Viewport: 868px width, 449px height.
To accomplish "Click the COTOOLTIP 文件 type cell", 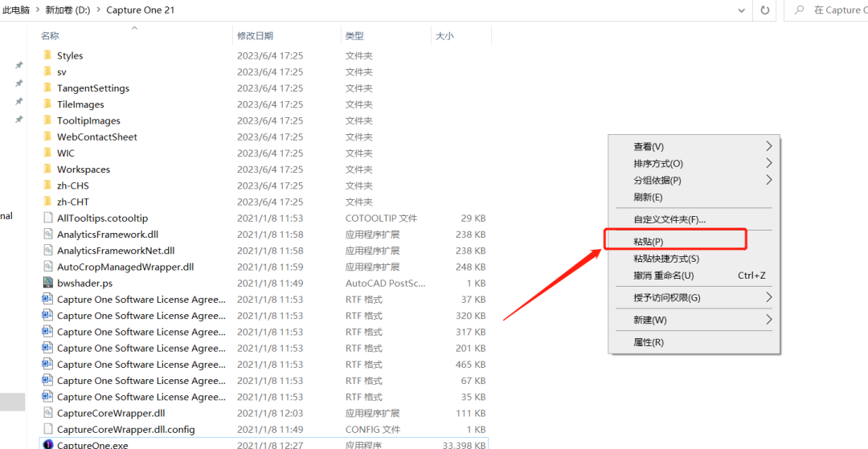I will [382, 218].
